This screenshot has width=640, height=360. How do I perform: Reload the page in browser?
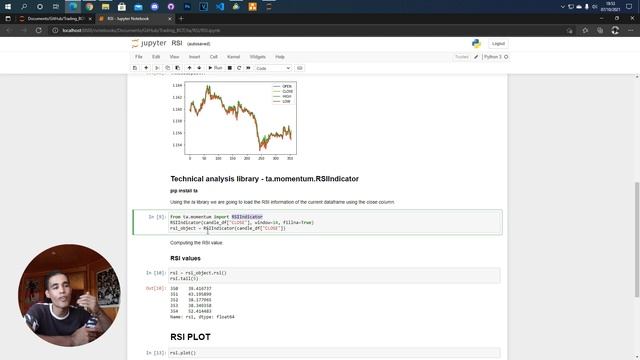coord(38,30)
